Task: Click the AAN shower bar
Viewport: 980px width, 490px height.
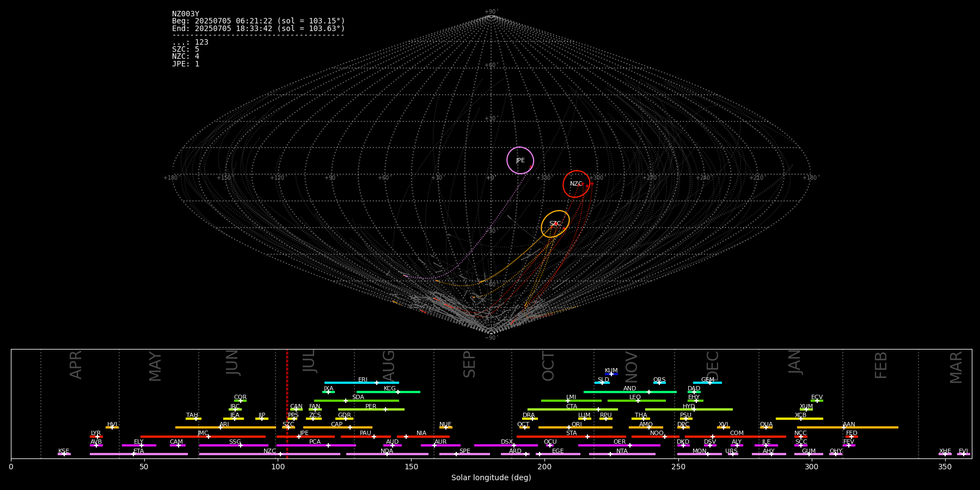Action: (848, 427)
